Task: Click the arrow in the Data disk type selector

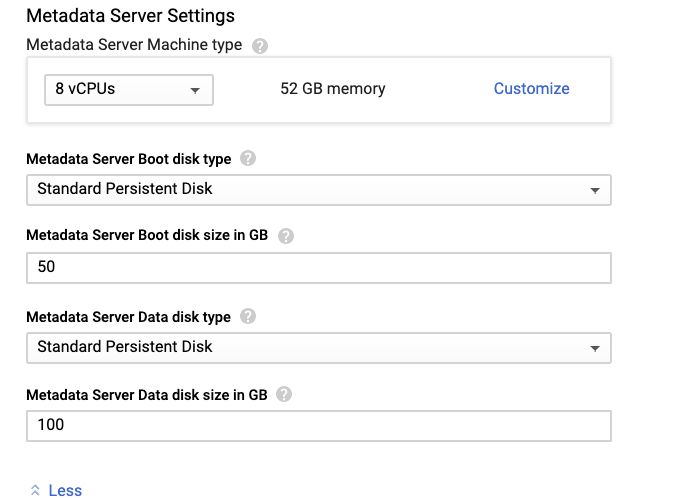Action: [x=595, y=348]
